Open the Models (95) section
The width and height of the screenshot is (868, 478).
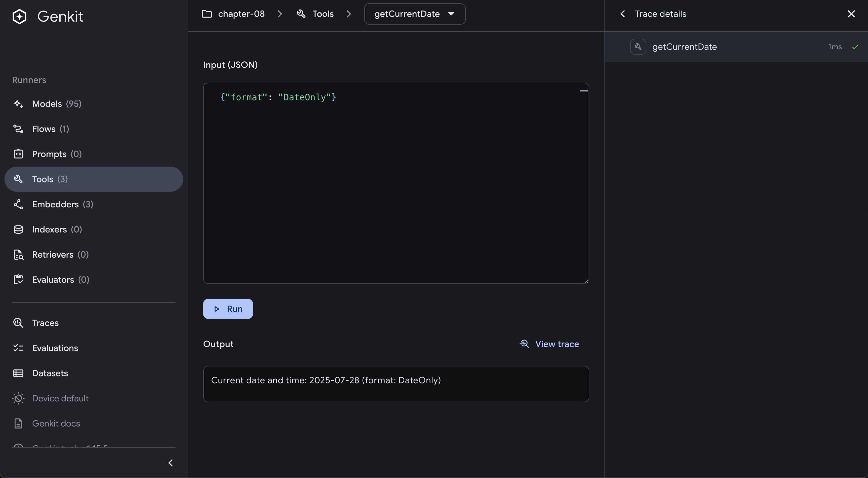tap(94, 104)
